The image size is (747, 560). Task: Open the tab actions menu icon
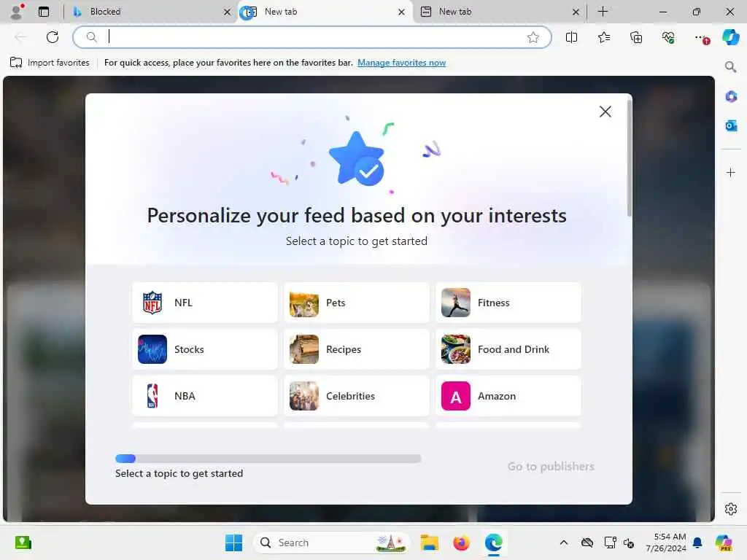[43, 12]
